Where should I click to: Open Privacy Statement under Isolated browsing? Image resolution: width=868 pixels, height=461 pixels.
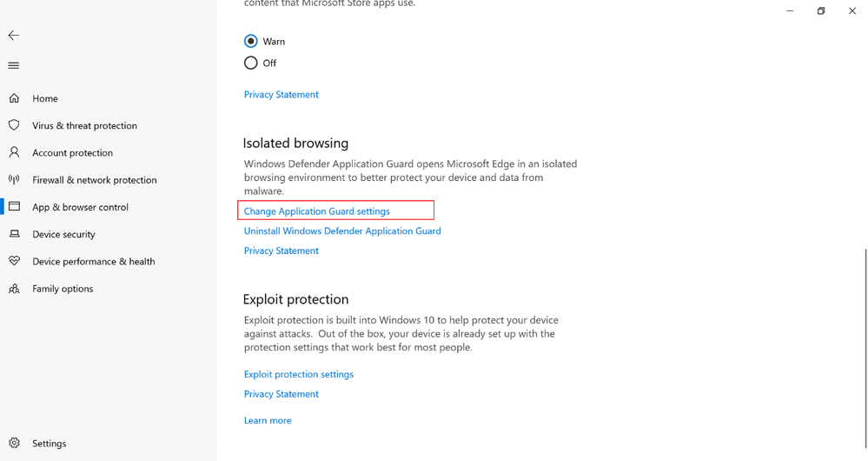pyautogui.click(x=282, y=251)
